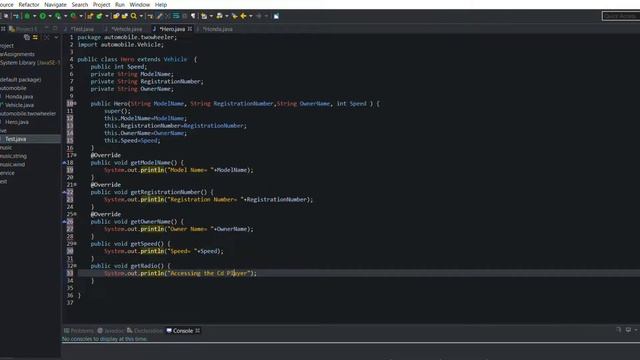Click Display Selected Console monitor icon
This screenshot has height=360, width=640.
628,330
